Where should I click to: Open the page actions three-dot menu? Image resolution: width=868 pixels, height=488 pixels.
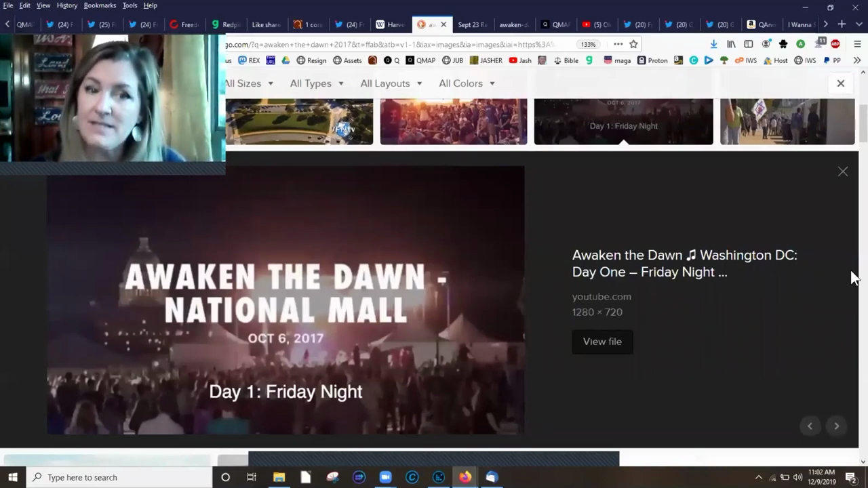point(618,44)
